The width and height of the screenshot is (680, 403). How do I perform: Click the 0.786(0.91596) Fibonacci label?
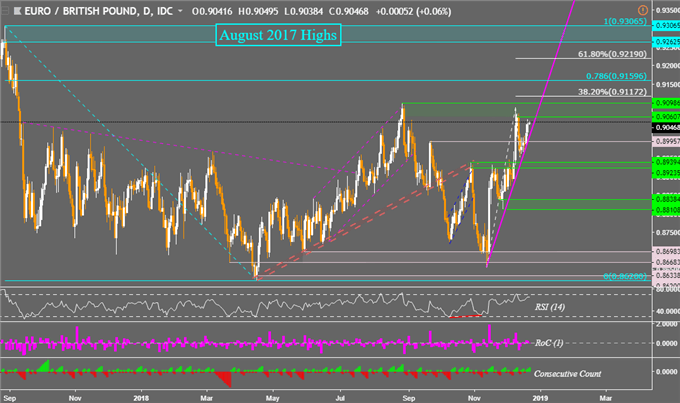[616, 76]
